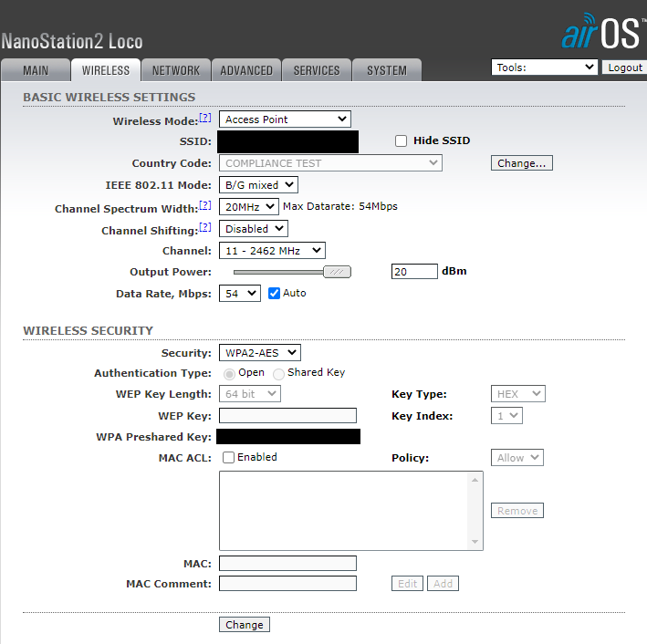Open the Country Code dropdown
647x644 pixels.
330,163
